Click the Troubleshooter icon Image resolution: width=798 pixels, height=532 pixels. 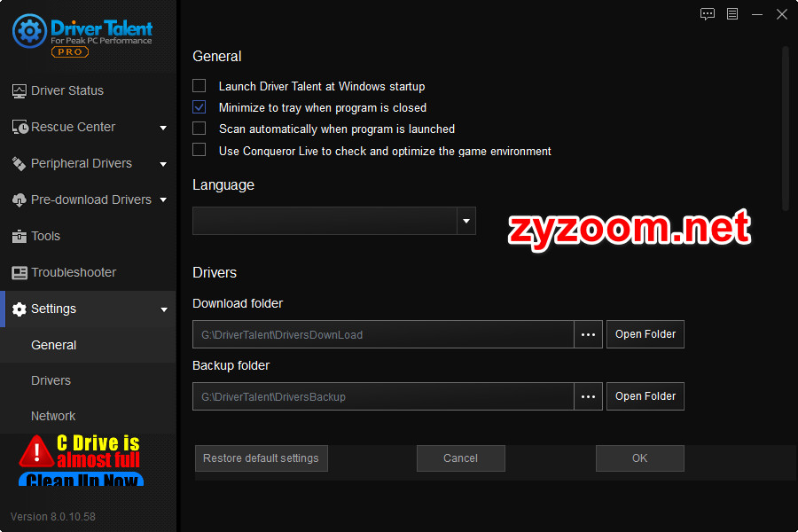coord(20,273)
